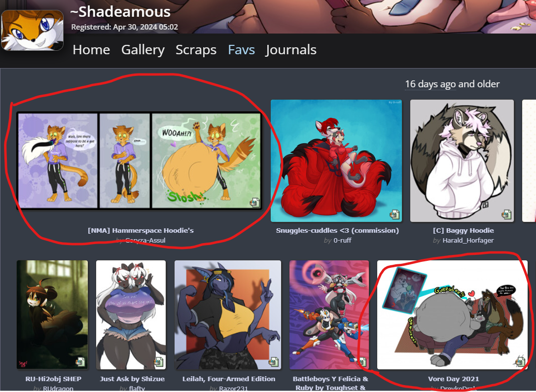Click image-type icon on Snuggles-cuddles thumbnail
This screenshot has height=392, width=536.
tap(394, 214)
